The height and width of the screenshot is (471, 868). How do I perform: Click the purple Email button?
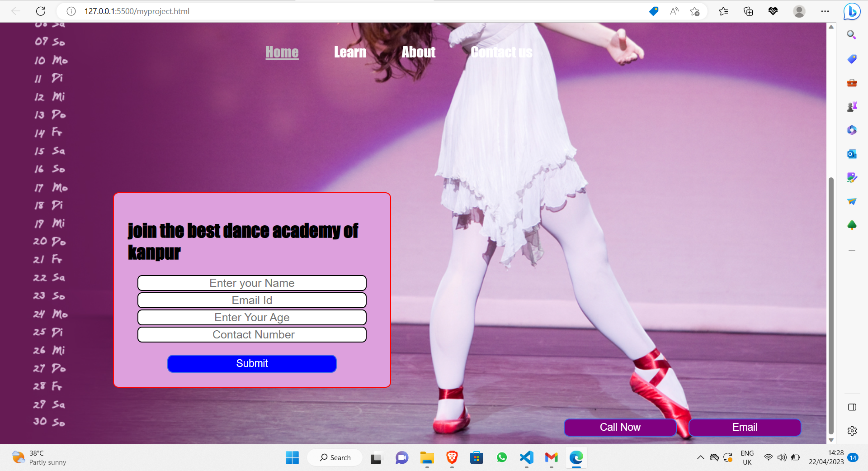745,428
